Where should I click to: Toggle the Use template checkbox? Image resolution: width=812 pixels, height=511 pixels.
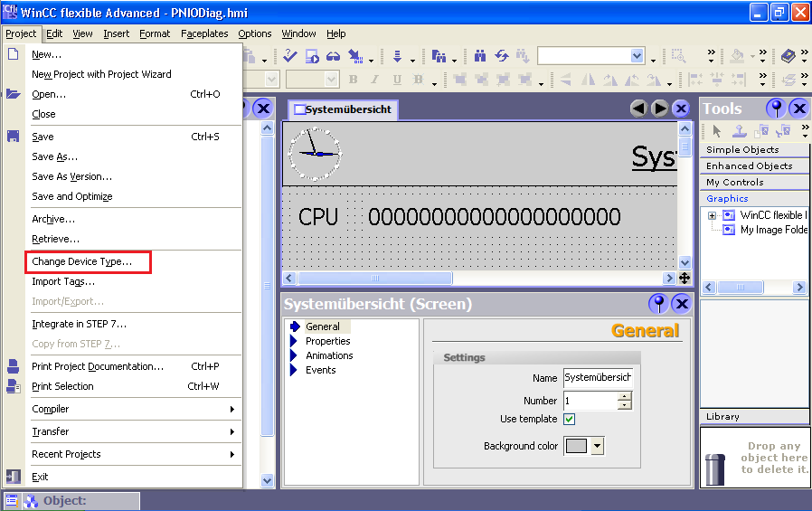click(570, 419)
